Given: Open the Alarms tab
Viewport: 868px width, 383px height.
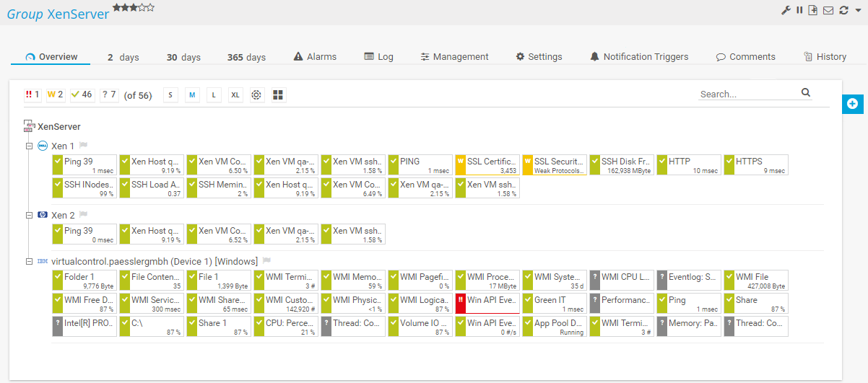Looking at the screenshot, I should pyautogui.click(x=315, y=57).
